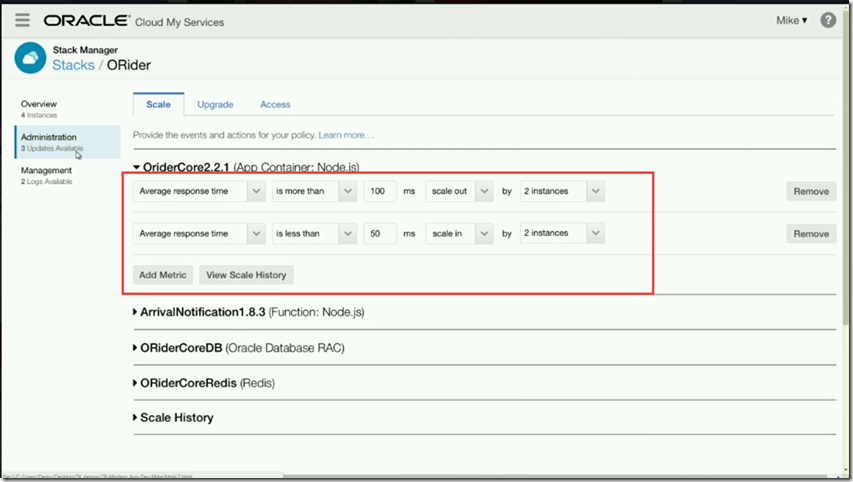The width and height of the screenshot is (853, 482).
Task: Click View Scale History button
Action: (246, 275)
